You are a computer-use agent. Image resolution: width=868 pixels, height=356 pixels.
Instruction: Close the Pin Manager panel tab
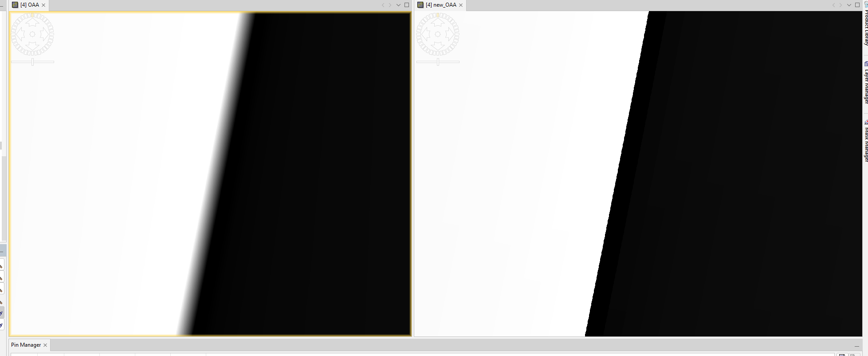pos(45,345)
